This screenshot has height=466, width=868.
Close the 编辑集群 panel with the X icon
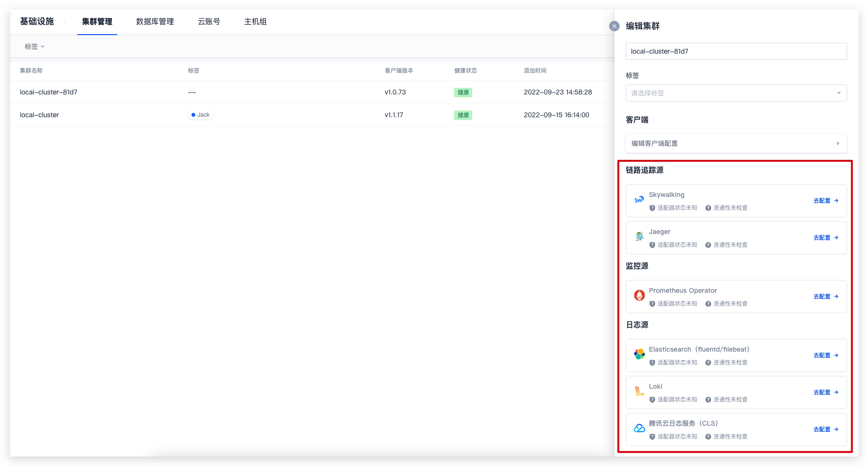614,26
